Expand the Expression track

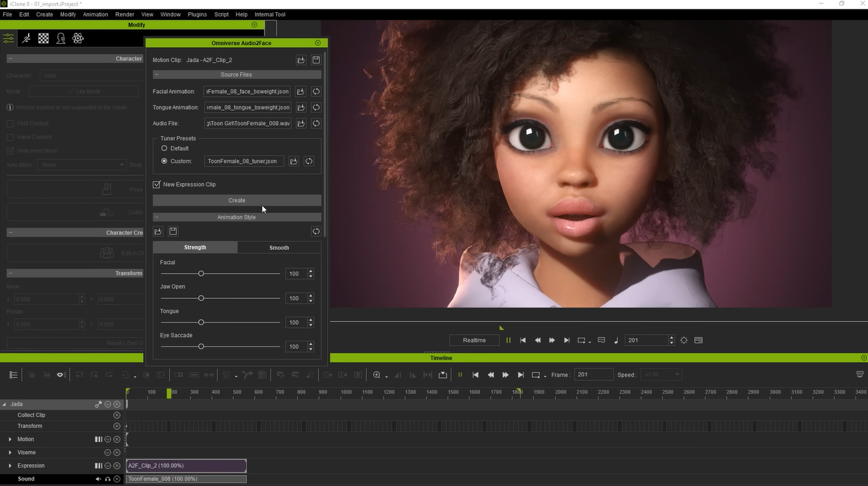pyautogui.click(x=10, y=466)
